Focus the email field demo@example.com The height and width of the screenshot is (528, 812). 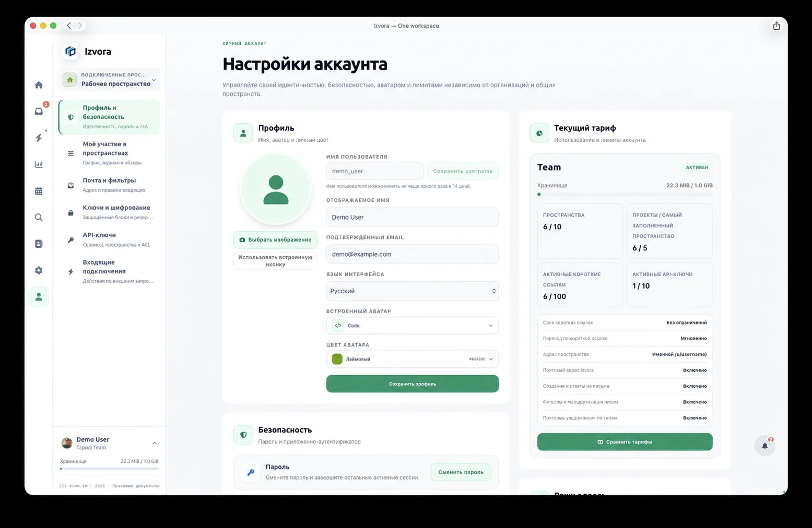point(412,254)
